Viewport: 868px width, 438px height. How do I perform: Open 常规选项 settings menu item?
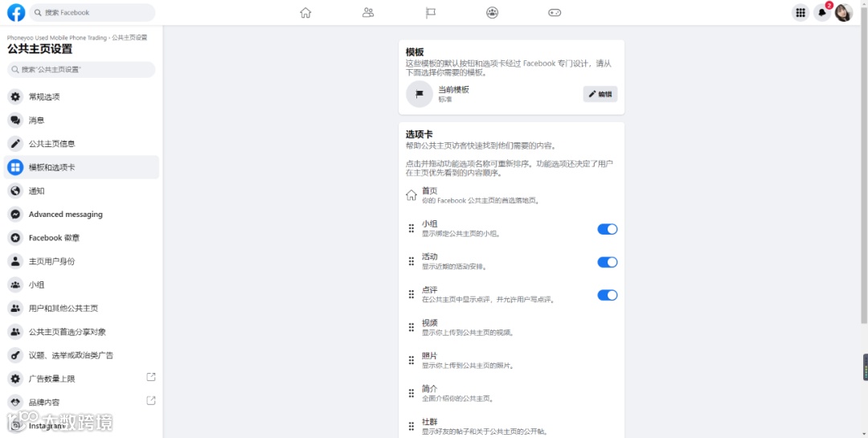pyautogui.click(x=81, y=97)
